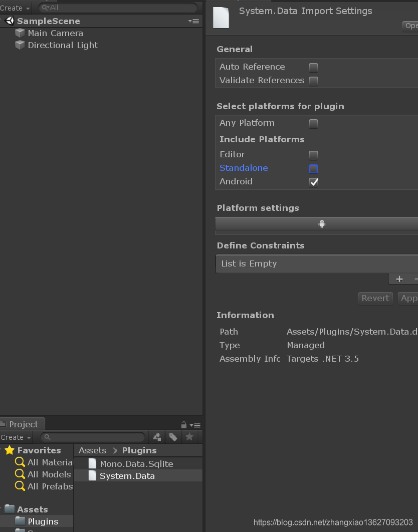Open Assets in the breadcrumb path

click(x=92, y=450)
